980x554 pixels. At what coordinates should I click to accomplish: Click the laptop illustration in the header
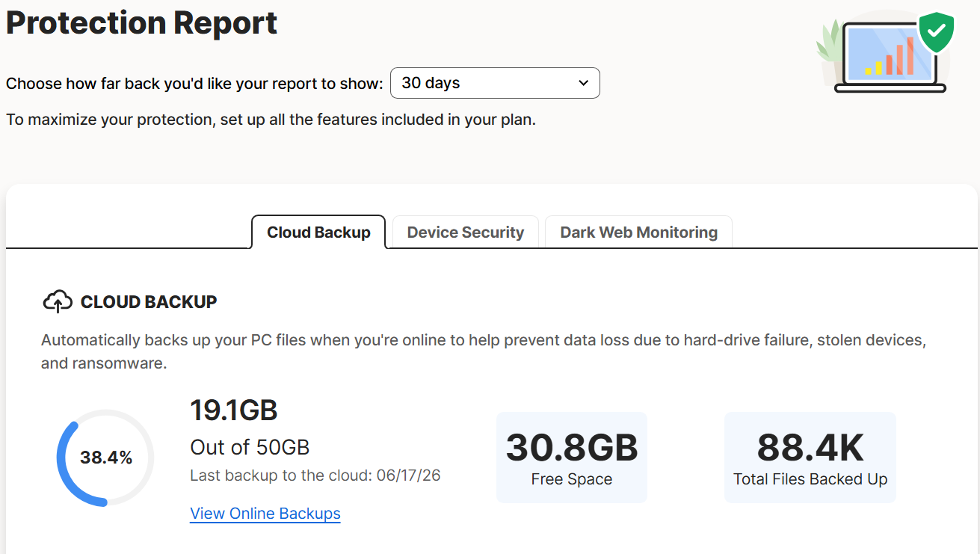click(x=890, y=58)
